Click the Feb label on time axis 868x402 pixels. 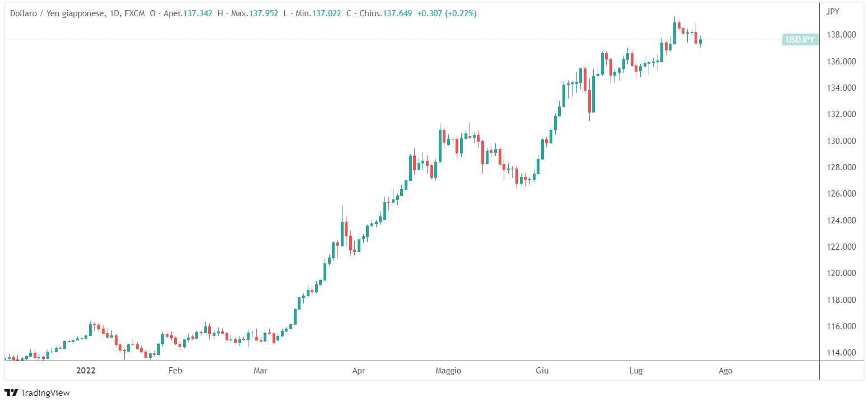coord(175,371)
